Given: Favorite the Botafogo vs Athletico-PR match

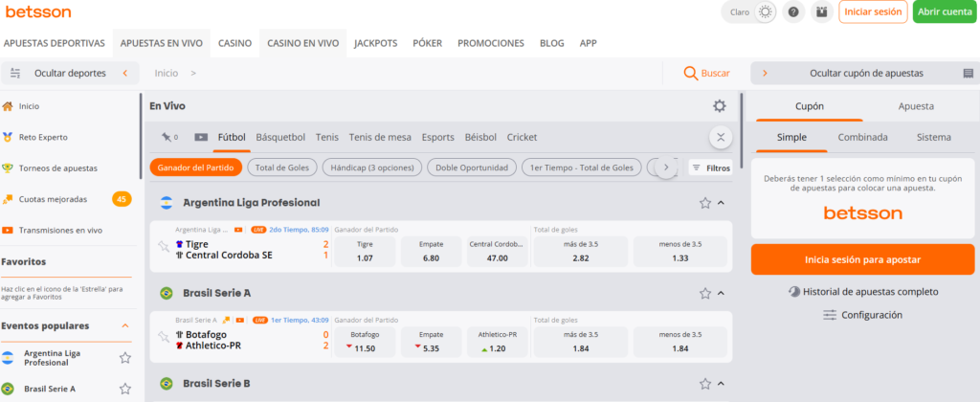Looking at the screenshot, I should (x=164, y=337).
